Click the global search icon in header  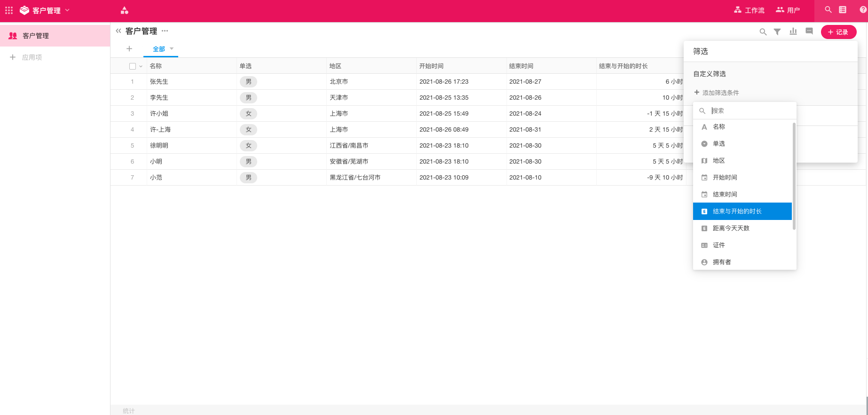pyautogui.click(x=828, y=10)
